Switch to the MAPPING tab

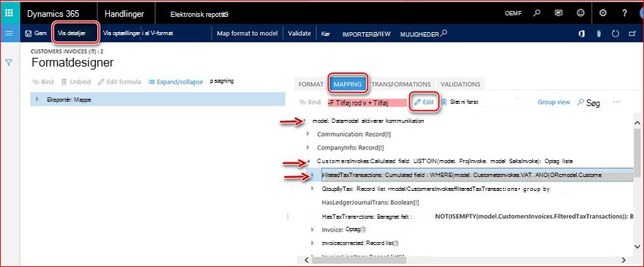tap(348, 84)
